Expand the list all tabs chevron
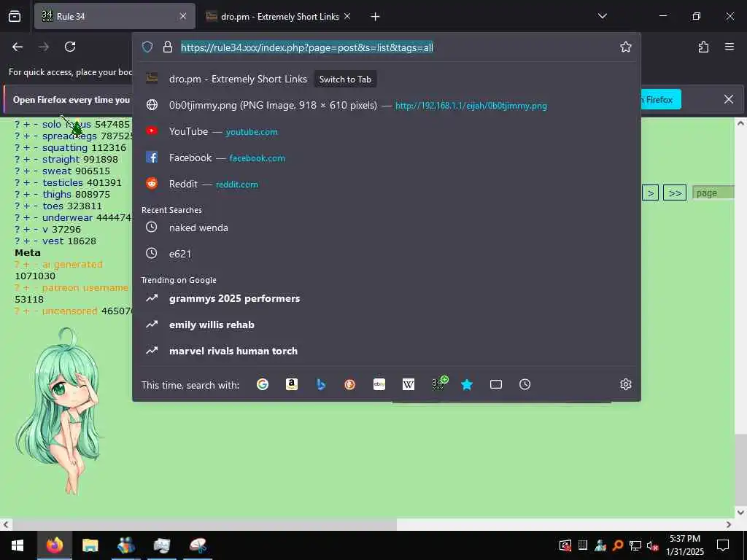747x560 pixels. pos(602,16)
